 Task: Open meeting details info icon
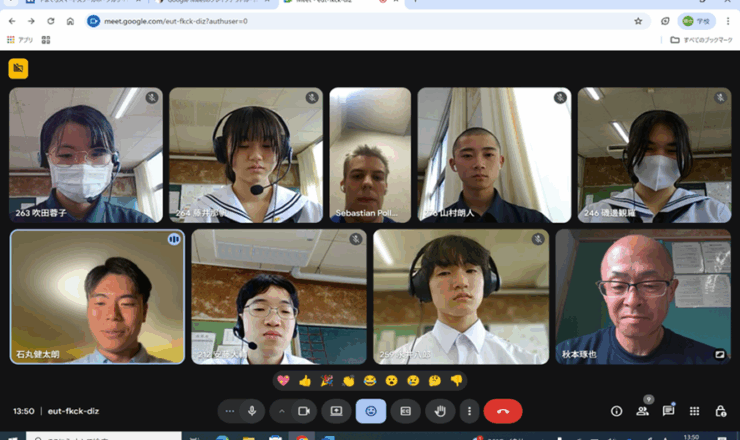tap(616, 411)
